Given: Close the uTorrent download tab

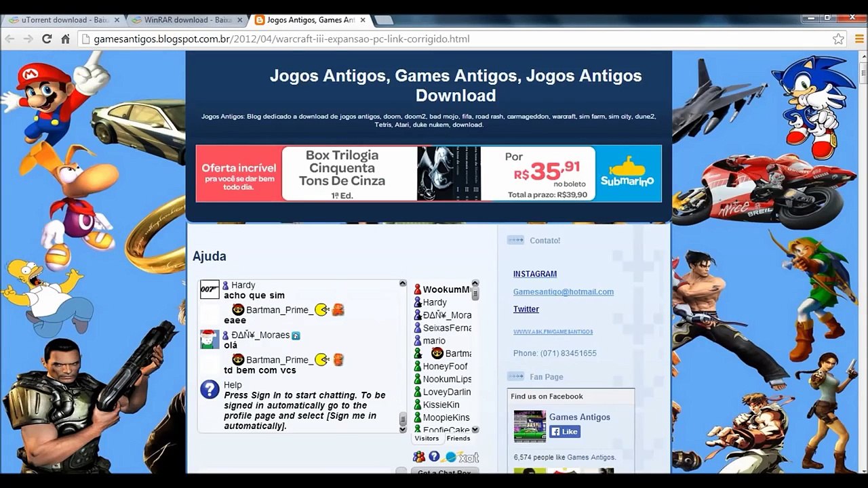Looking at the screenshot, I should [115, 20].
